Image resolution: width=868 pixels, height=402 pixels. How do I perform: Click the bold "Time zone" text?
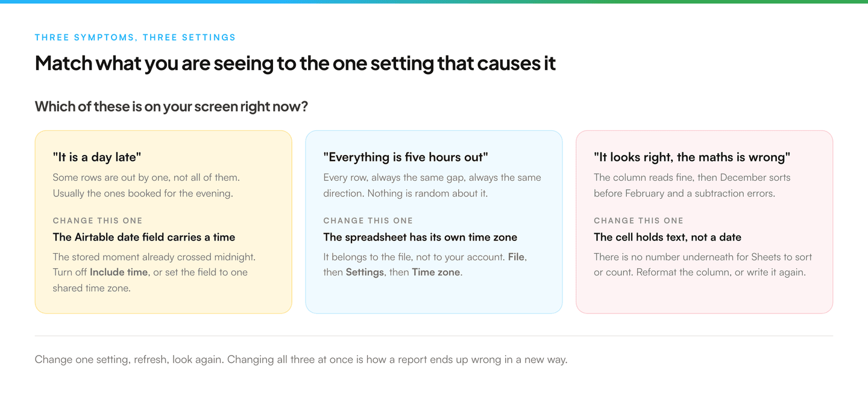pyautogui.click(x=436, y=272)
